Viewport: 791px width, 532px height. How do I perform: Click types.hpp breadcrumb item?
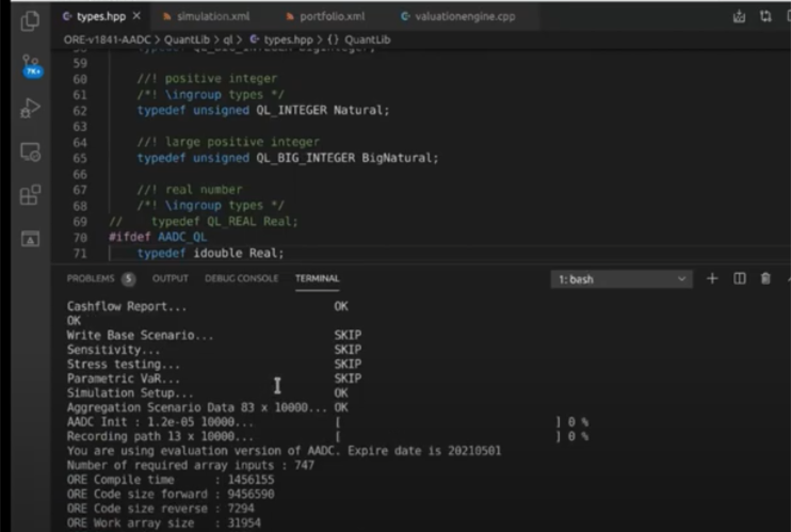tap(288, 39)
